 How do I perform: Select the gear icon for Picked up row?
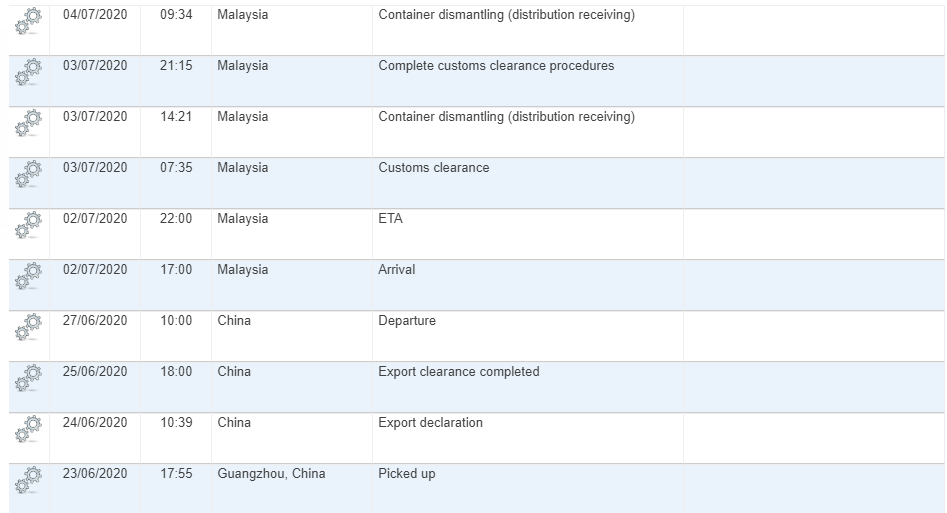click(28, 480)
